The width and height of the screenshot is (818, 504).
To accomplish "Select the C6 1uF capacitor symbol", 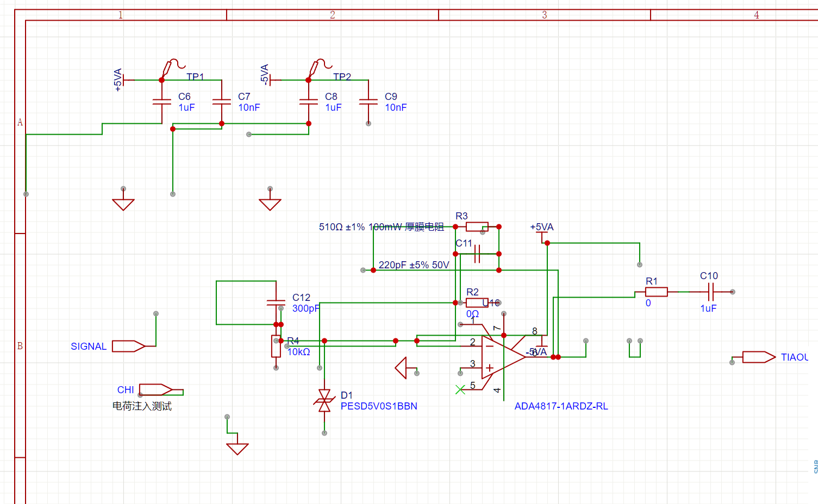I will pos(162,102).
